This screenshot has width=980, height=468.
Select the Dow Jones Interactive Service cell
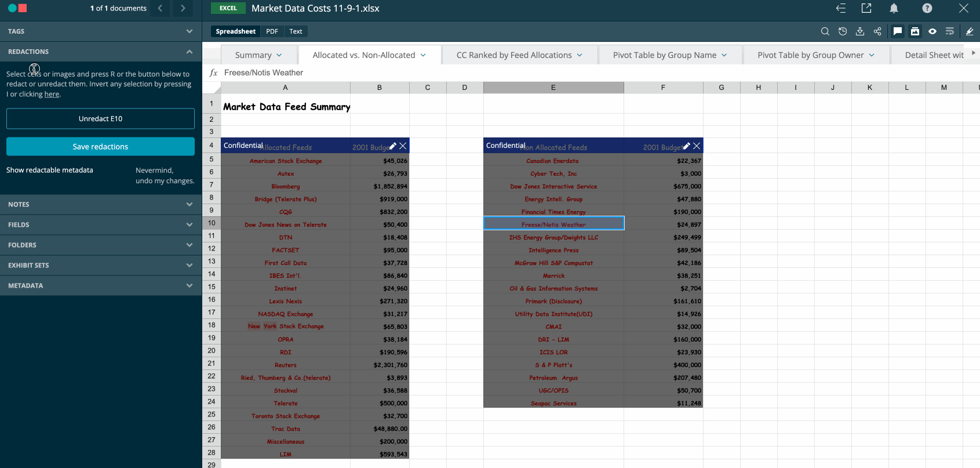553,186
